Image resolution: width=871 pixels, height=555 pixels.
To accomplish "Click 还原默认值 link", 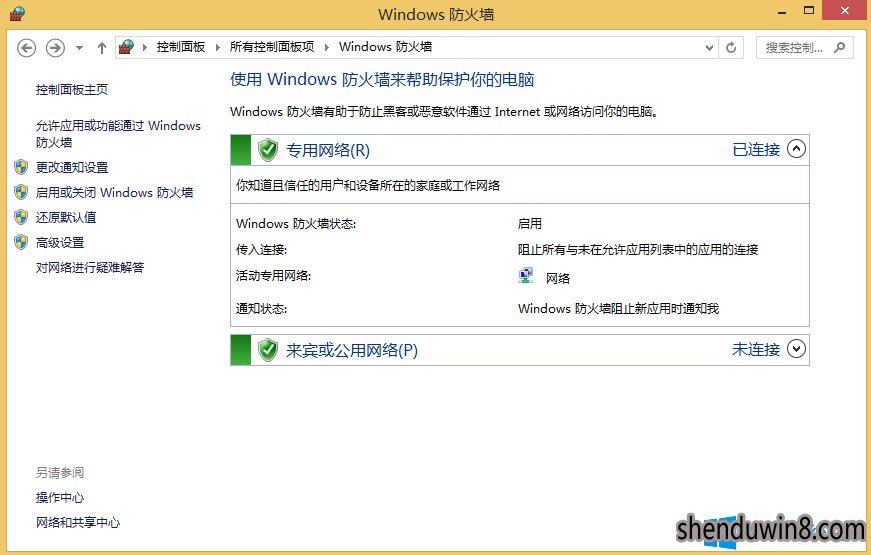I will point(66,217).
